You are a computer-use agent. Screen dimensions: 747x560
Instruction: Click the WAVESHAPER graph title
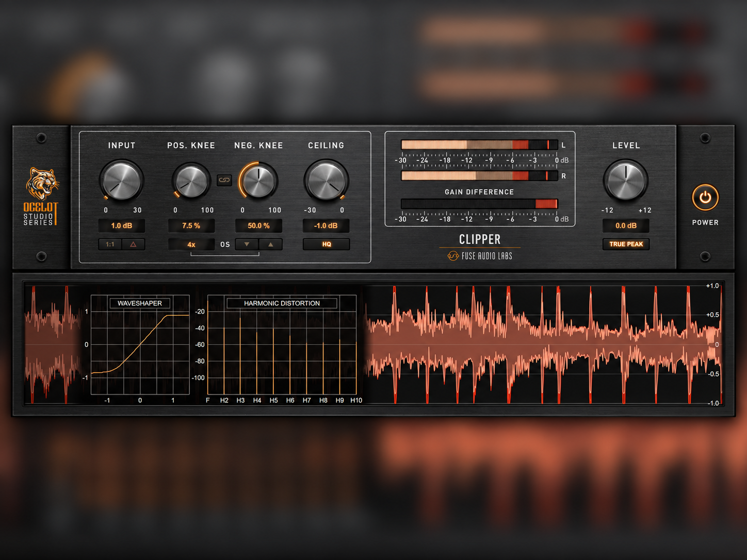(140, 303)
